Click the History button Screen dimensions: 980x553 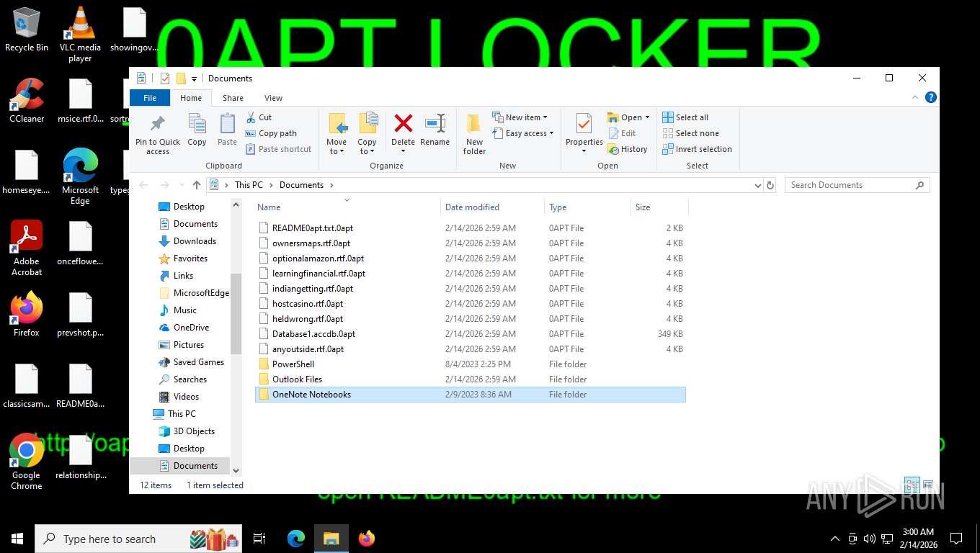(x=628, y=149)
